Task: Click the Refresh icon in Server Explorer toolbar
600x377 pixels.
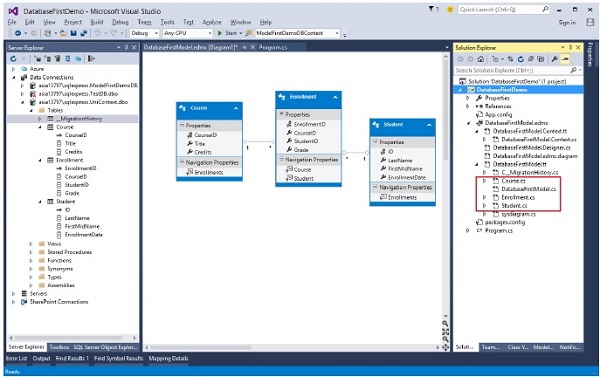Action: click(13, 59)
